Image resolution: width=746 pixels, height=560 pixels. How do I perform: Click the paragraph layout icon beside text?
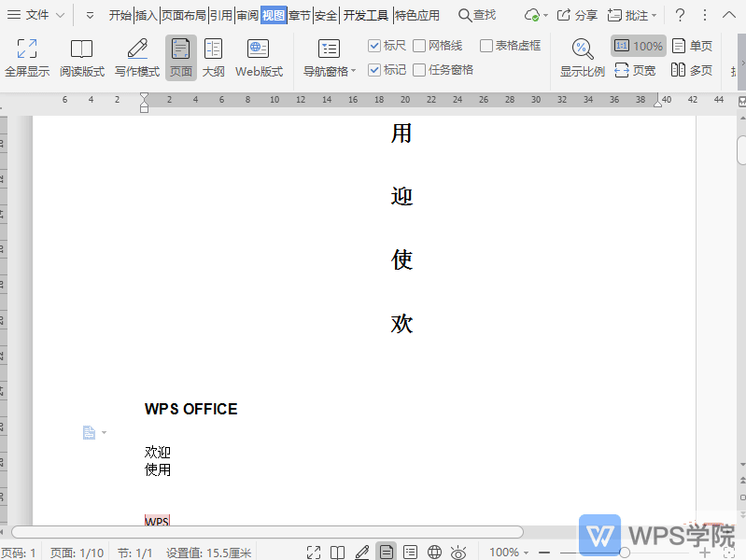tap(89, 432)
